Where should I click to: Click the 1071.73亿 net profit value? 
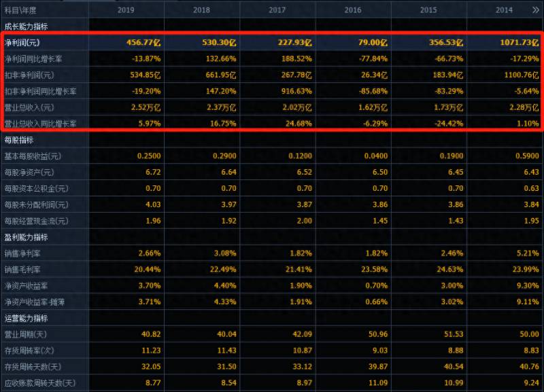[x=520, y=43]
